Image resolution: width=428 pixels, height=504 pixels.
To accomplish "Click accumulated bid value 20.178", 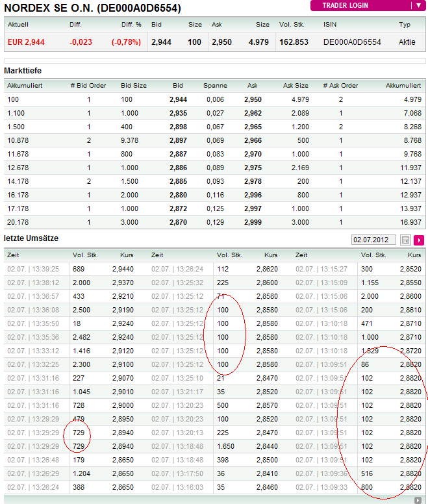I will [x=18, y=222].
